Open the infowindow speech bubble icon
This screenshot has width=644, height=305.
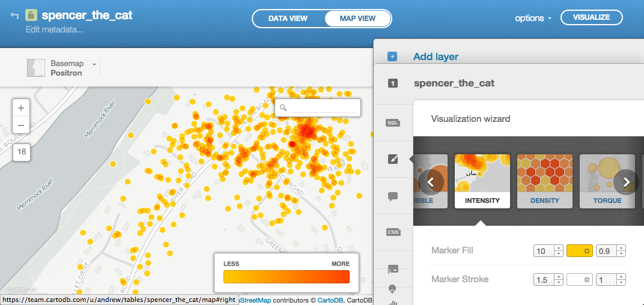click(393, 196)
